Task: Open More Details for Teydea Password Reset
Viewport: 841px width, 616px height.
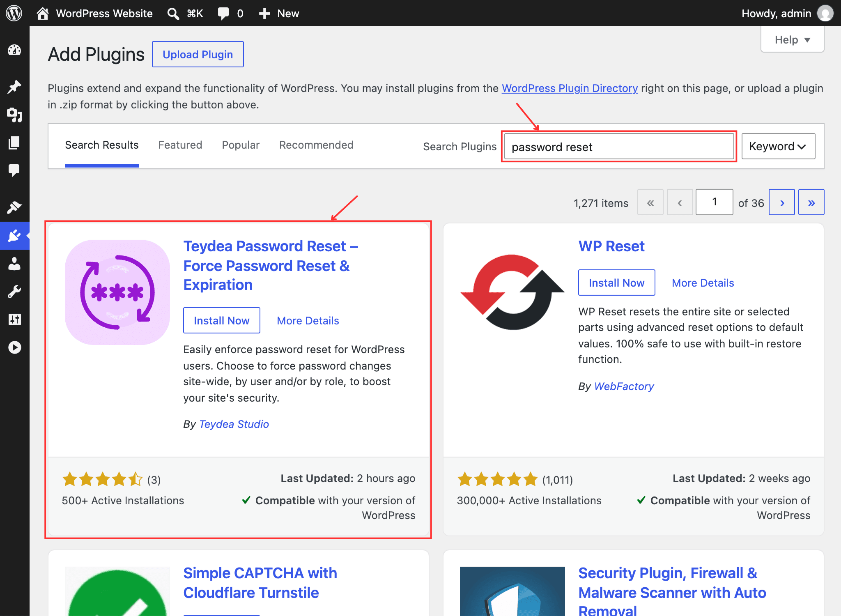Action: tap(308, 321)
